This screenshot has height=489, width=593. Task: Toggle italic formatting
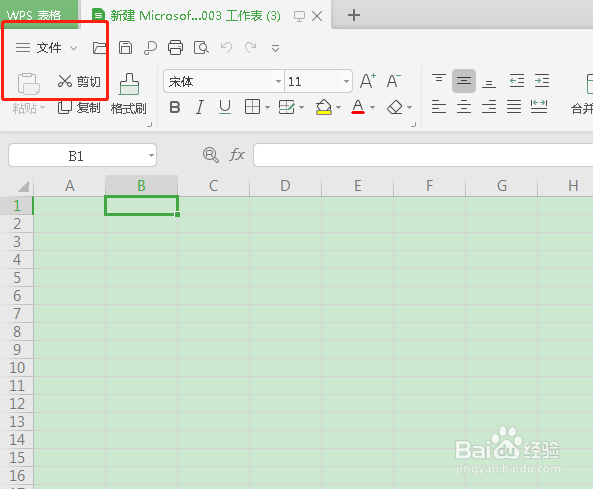200,107
